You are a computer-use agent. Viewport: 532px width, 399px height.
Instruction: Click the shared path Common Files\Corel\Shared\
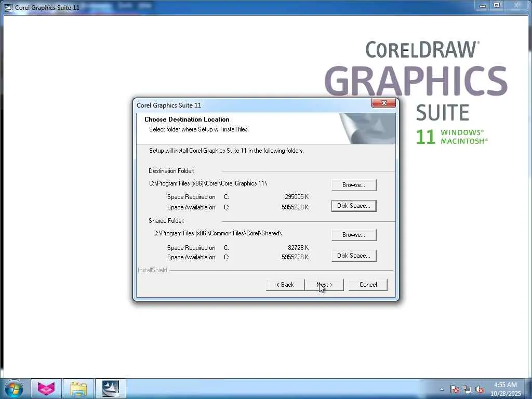[x=218, y=233]
